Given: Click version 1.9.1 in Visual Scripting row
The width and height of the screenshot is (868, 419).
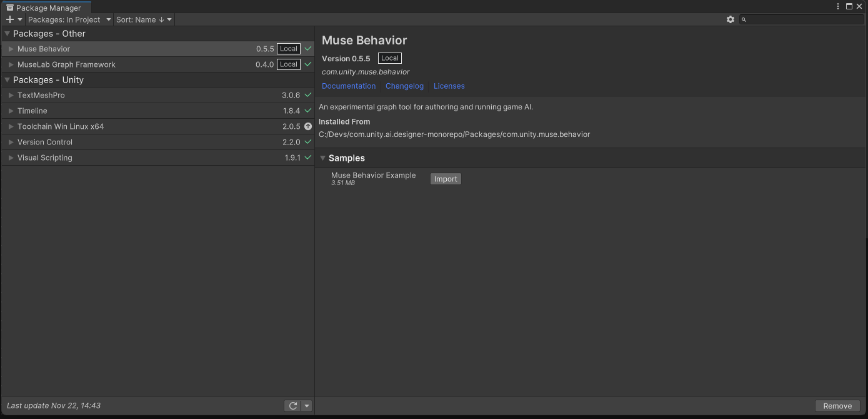Looking at the screenshot, I should click(x=292, y=158).
